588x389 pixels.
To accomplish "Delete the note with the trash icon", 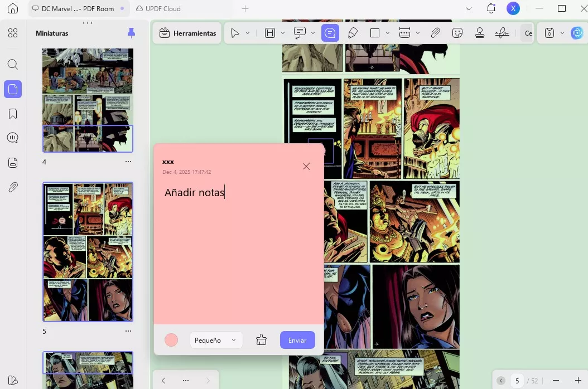I will (x=262, y=341).
